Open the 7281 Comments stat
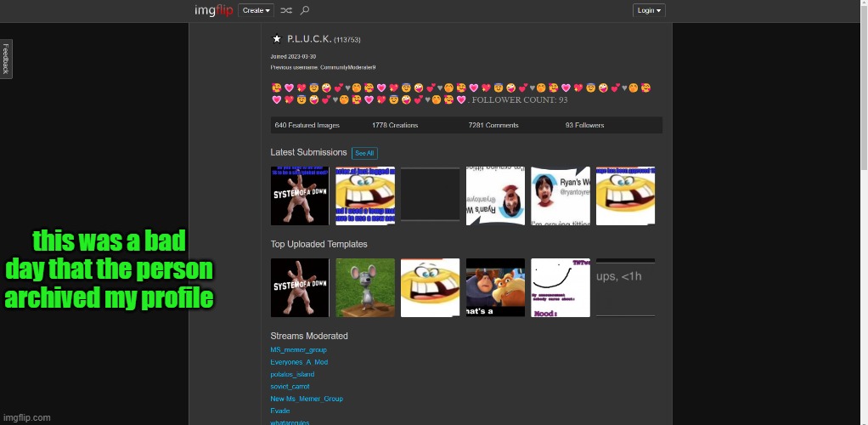The image size is (868, 425). [493, 125]
